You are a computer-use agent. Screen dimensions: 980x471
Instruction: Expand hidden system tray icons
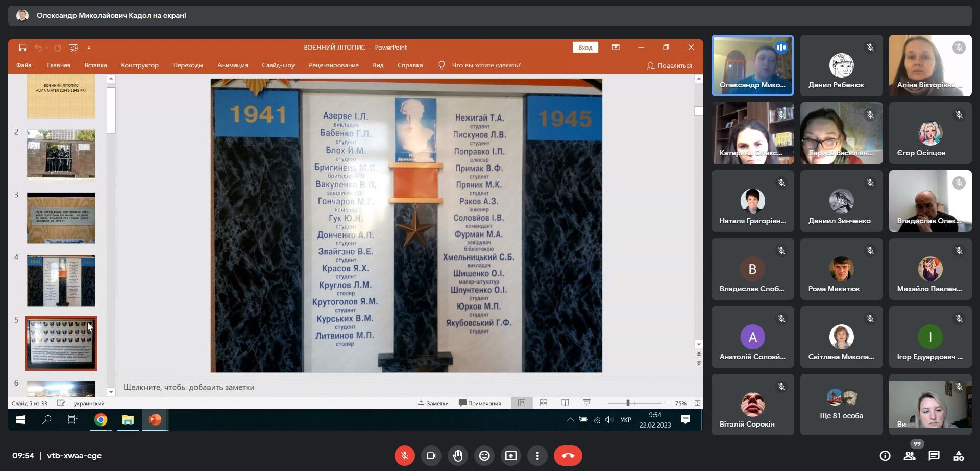click(570, 420)
